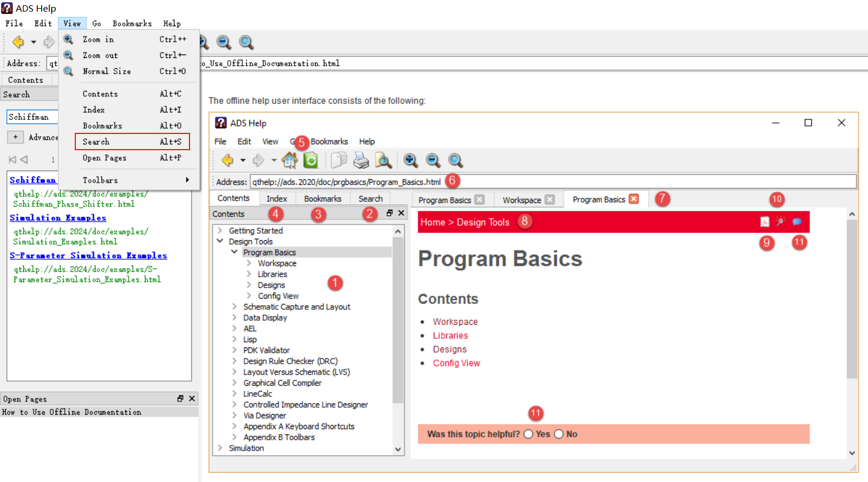This screenshot has height=482, width=868.
Task: Open the Libraries link in page contents
Action: (x=450, y=336)
